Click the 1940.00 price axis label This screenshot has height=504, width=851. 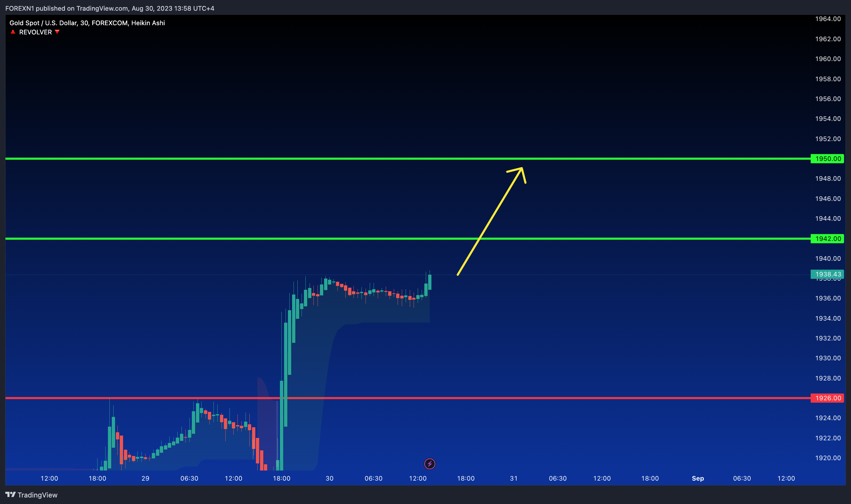[x=828, y=259]
